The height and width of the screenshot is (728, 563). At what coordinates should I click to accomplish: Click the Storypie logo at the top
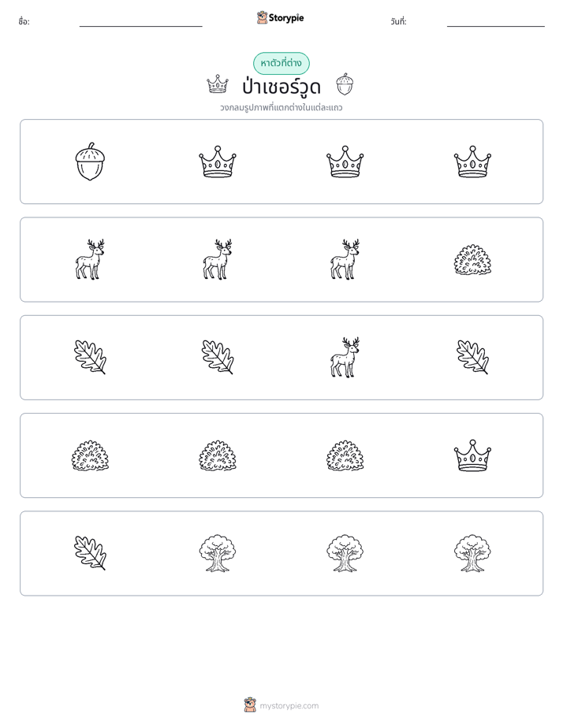[x=280, y=18]
